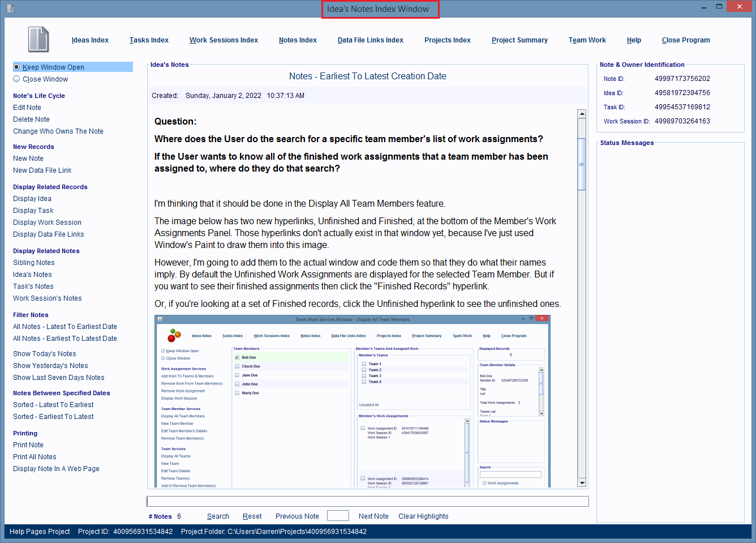Viewport: 756px width, 543px height.
Task: Click Sorted - Latest To Earliest
Action: (x=53, y=405)
